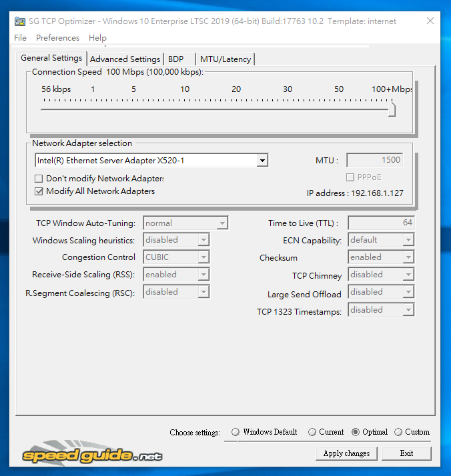The width and height of the screenshot is (451, 476).
Task: Select the Custom settings radio
Action: pyautogui.click(x=398, y=432)
